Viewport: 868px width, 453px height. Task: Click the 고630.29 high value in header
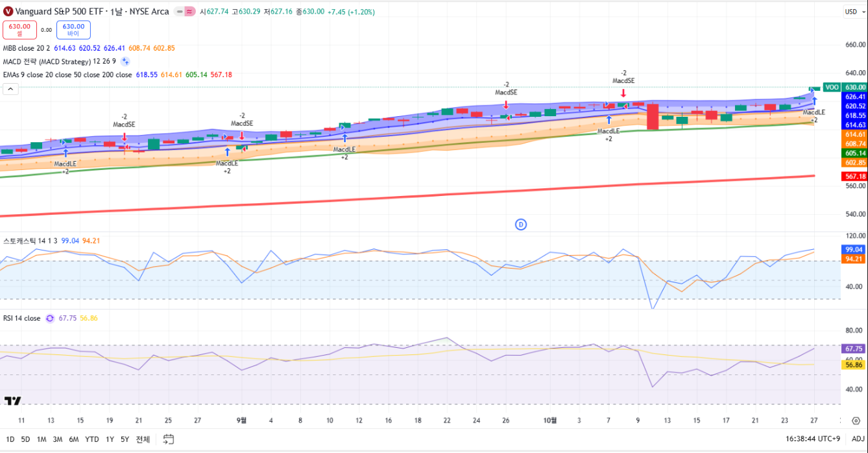247,12
